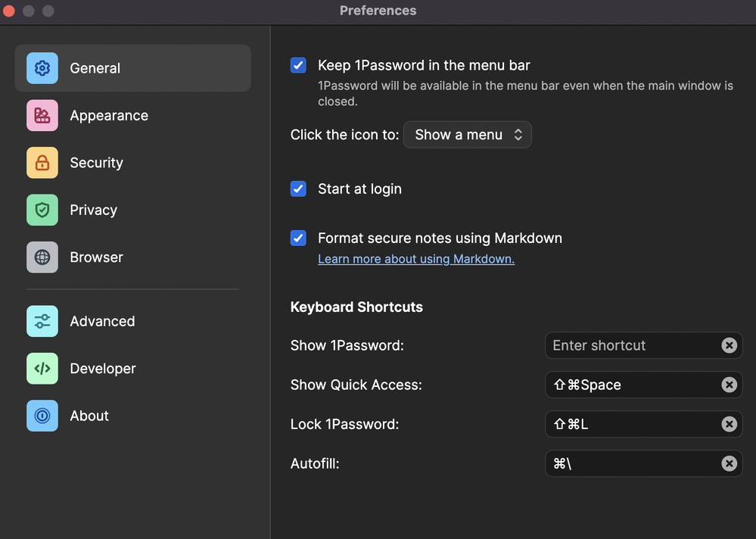Click the Security padlock icon
The width and height of the screenshot is (756, 539).
pos(42,163)
